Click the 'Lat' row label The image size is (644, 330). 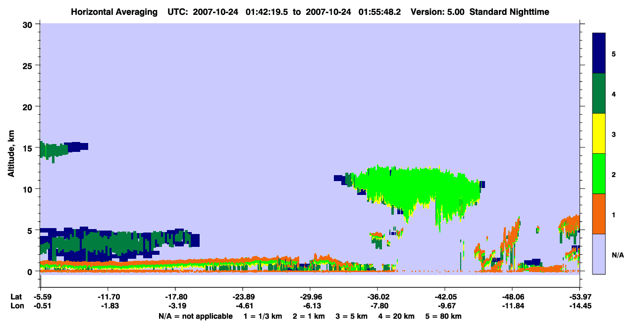16,297
